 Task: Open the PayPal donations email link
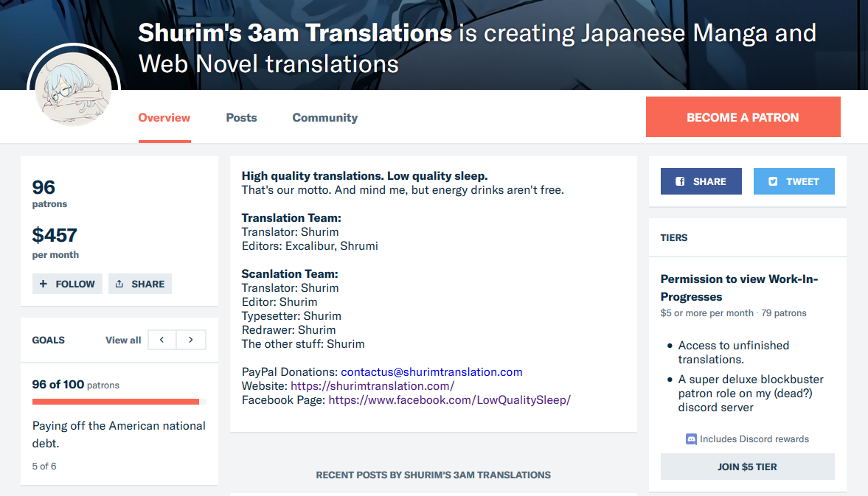click(431, 372)
